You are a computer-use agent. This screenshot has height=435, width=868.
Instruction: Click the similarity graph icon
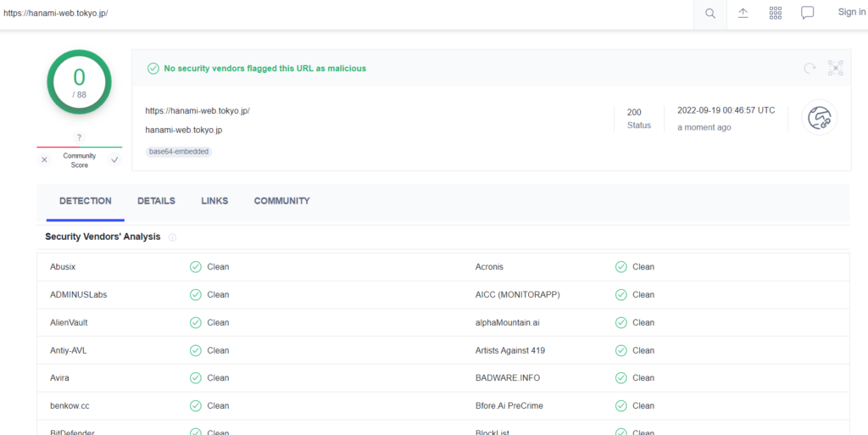pos(835,68)
